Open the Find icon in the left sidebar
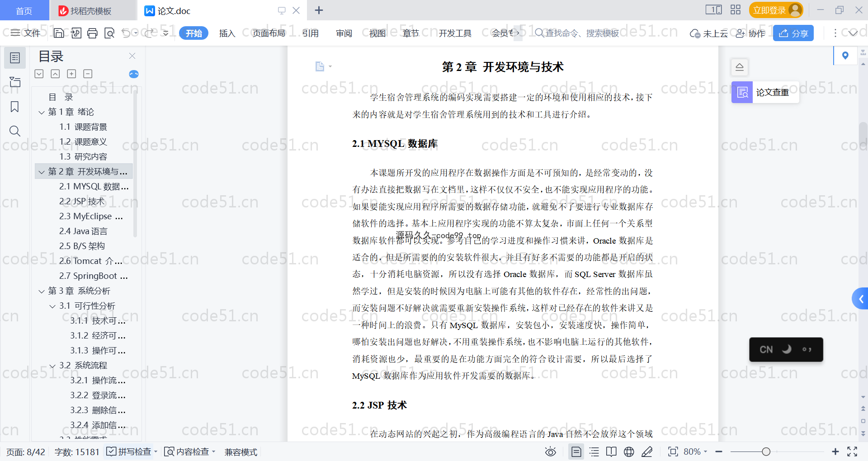 click(x=15, y=131)
